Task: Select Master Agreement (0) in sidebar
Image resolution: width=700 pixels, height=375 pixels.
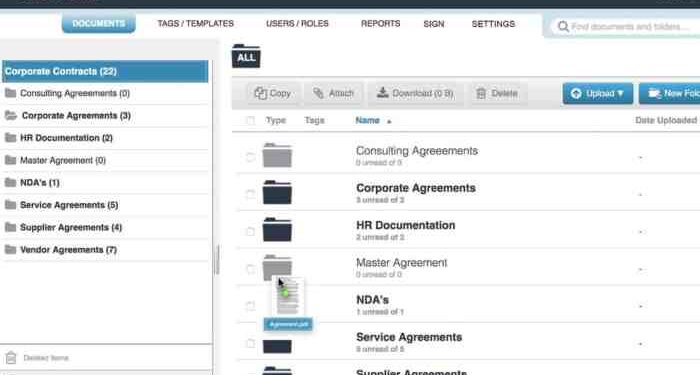Action: (x=63, y=160)
